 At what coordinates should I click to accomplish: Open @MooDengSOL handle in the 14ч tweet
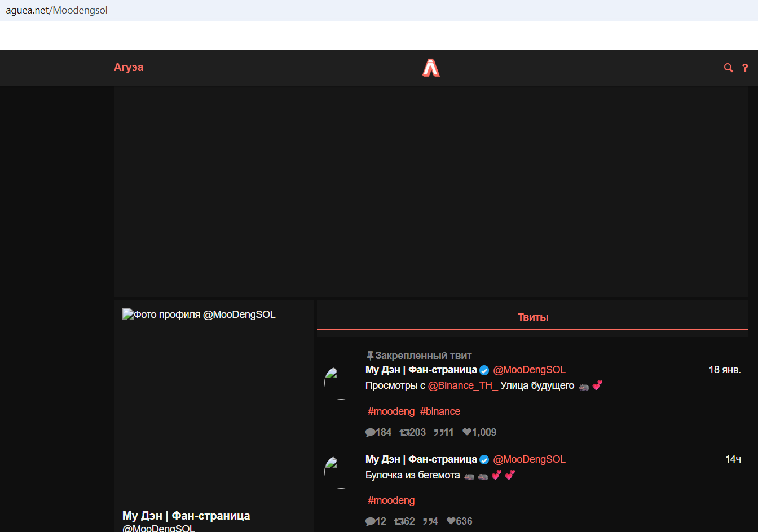[529, 459]
